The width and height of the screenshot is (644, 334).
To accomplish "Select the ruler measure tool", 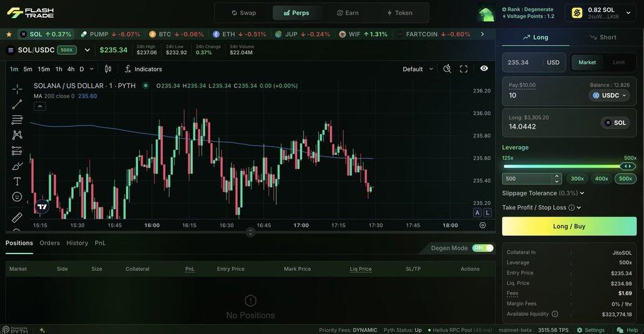I will pyautogui.click(x=17, y=217).
